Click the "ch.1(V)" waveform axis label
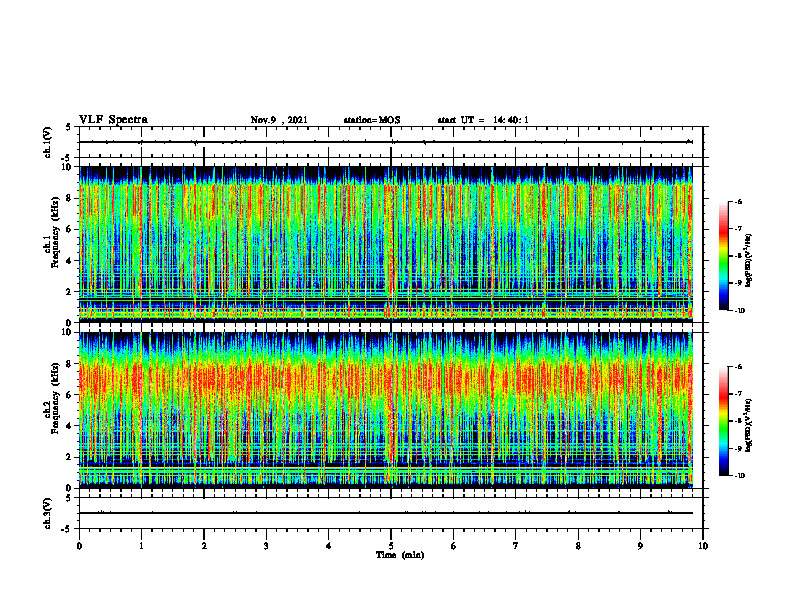 pos(48,142)
